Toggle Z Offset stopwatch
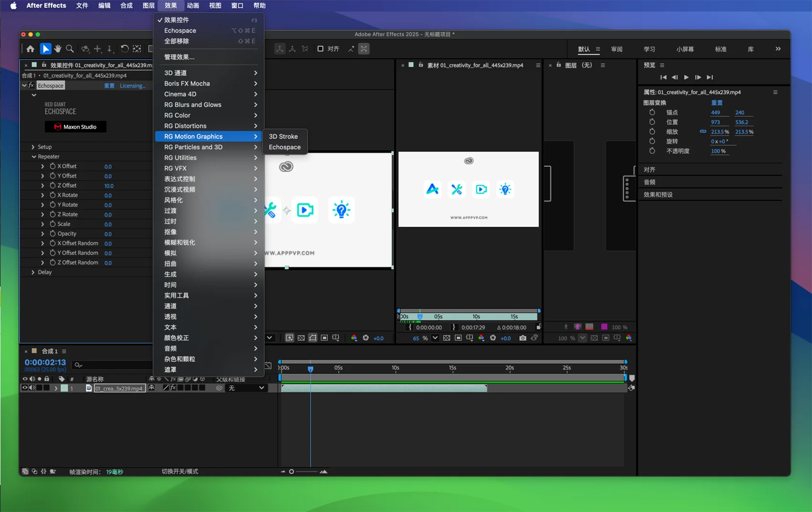812x512 pixels. (x=53, y=185)
